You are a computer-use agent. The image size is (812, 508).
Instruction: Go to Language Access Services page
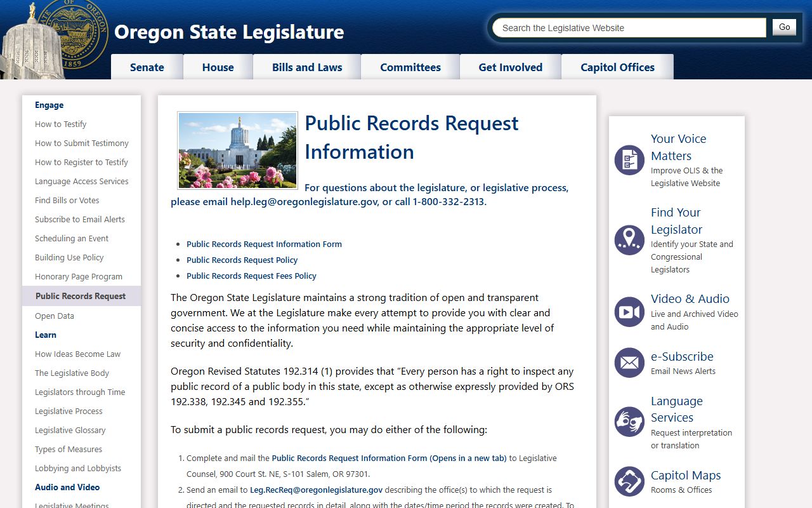[82, 181]
